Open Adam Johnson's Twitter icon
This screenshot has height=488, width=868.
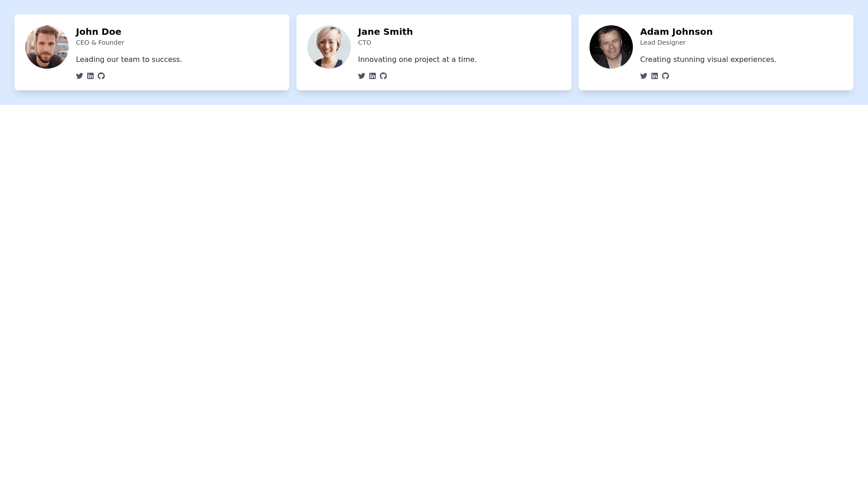(x=644, y=76)
